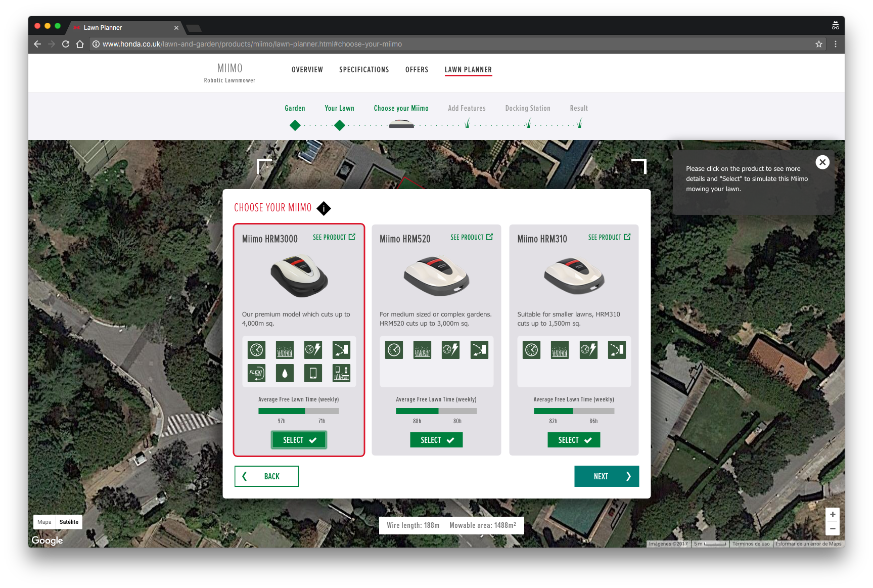Image resolution: width=873 pixels, height=588 pixels.
Task: Jump to the Your Lawn step
Action: 339,108
